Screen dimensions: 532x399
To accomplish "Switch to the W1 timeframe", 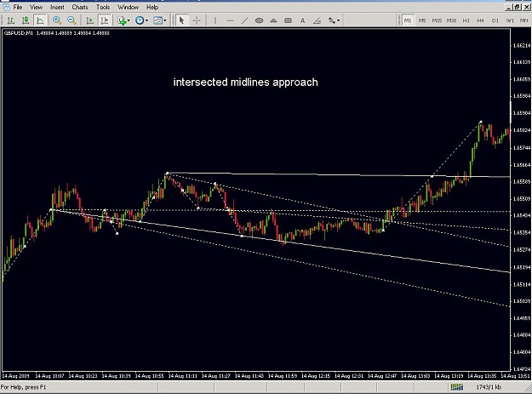I will tap(510, 20).
